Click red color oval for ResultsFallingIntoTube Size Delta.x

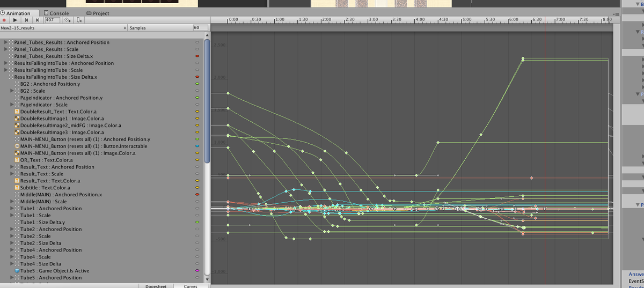197,77
